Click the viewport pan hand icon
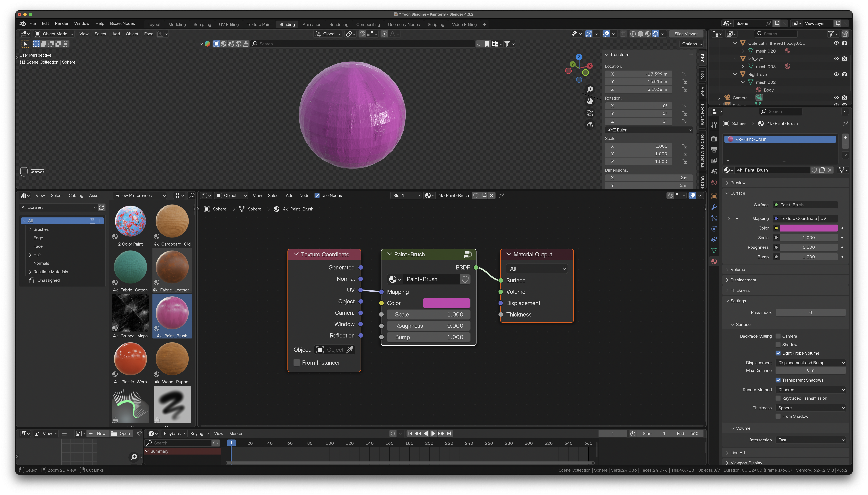 [x=590, y=101]
